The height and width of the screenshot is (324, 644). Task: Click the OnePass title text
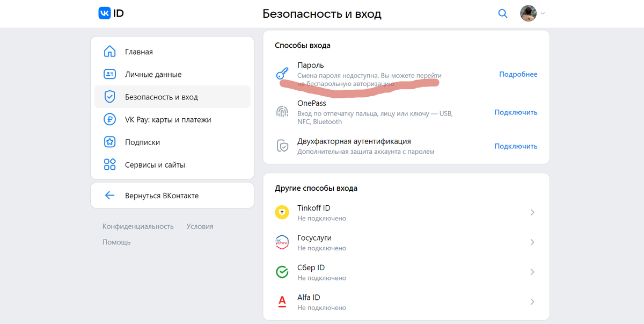coord(312,103)
